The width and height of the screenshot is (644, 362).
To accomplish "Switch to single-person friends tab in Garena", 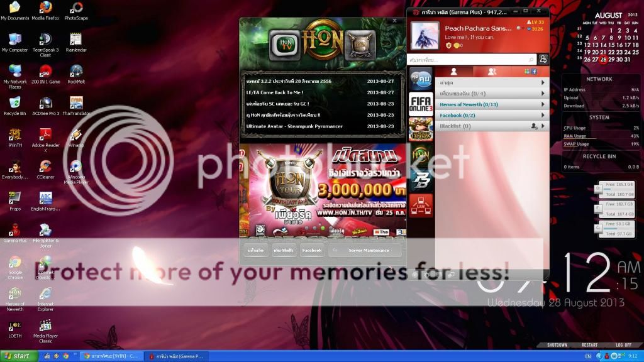I will [x=454, y=72].
